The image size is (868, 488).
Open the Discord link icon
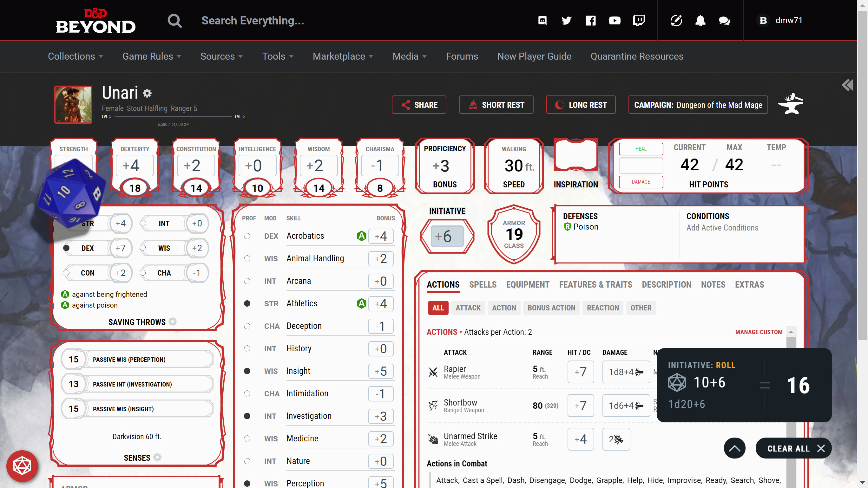point(542,21)
